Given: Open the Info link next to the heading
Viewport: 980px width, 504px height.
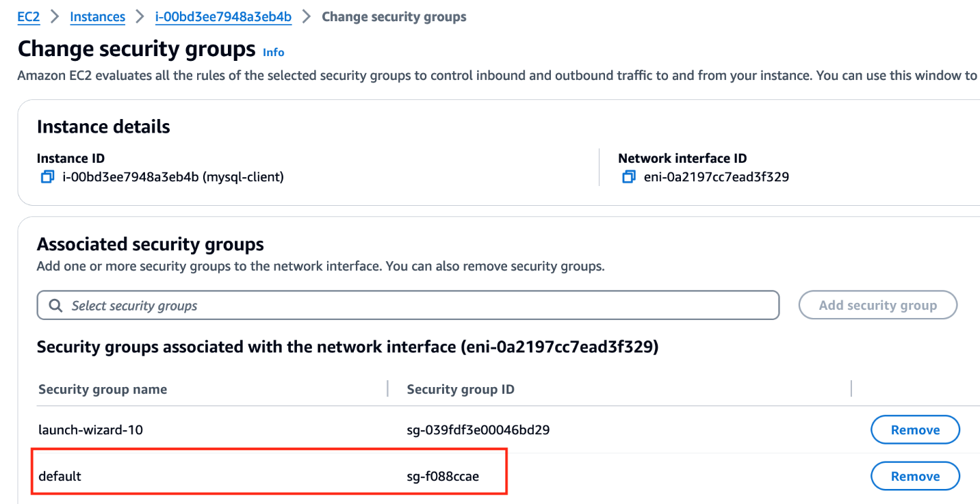Looking at the screenshot, I should 273,52.
